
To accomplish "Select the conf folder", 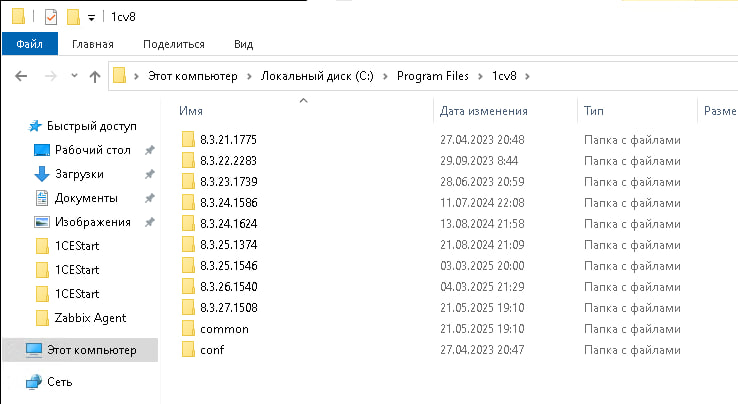I will click(212, 349).
